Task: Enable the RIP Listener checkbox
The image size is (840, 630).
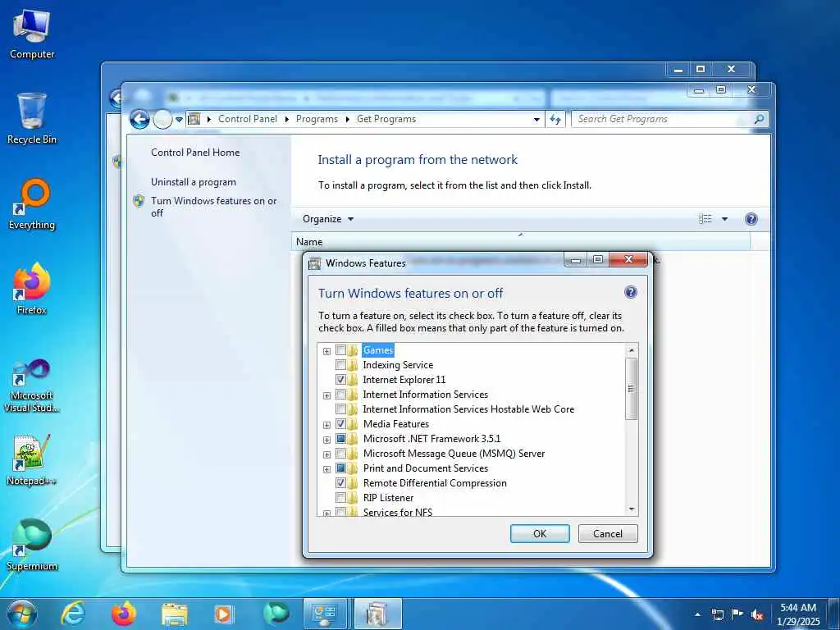Action: coord(340,498)
